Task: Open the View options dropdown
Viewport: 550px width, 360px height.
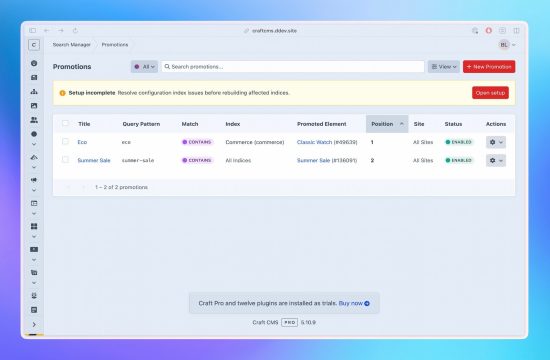Action: point(444,67)
